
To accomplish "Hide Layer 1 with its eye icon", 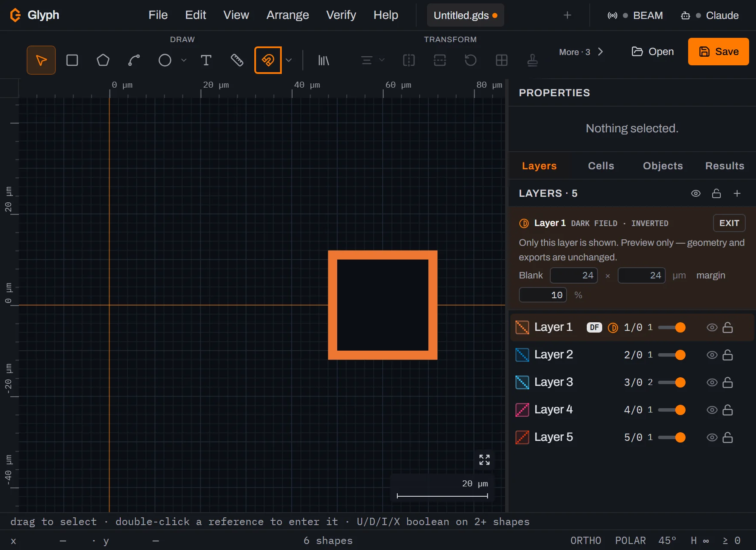I will [712, 327].
